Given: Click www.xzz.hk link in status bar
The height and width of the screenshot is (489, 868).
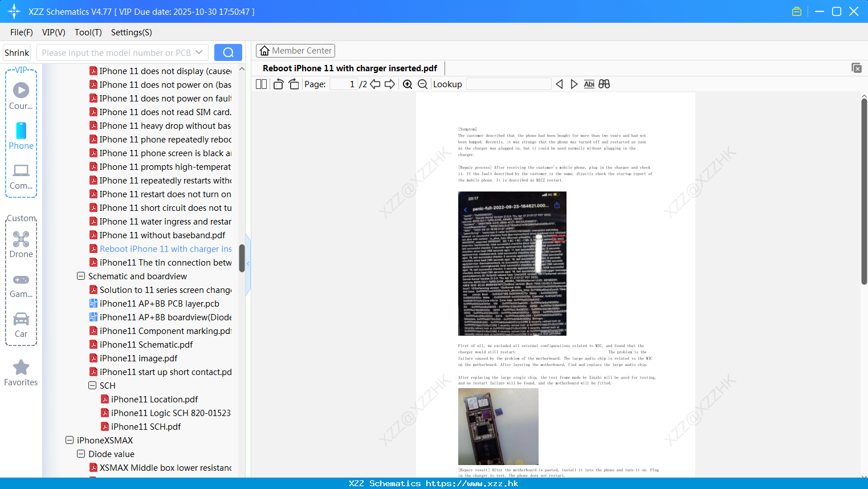Looking at the screenshot, I should [472, 483].
